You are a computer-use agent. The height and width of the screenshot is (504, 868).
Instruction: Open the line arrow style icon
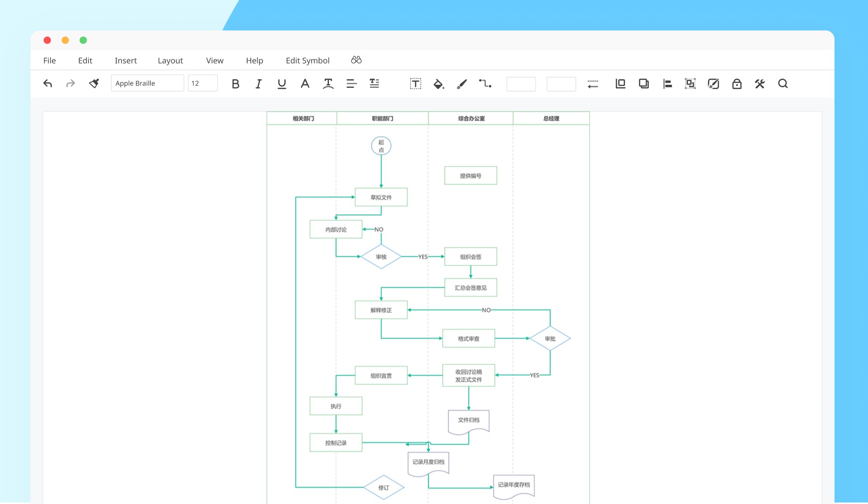coord(593,84)
